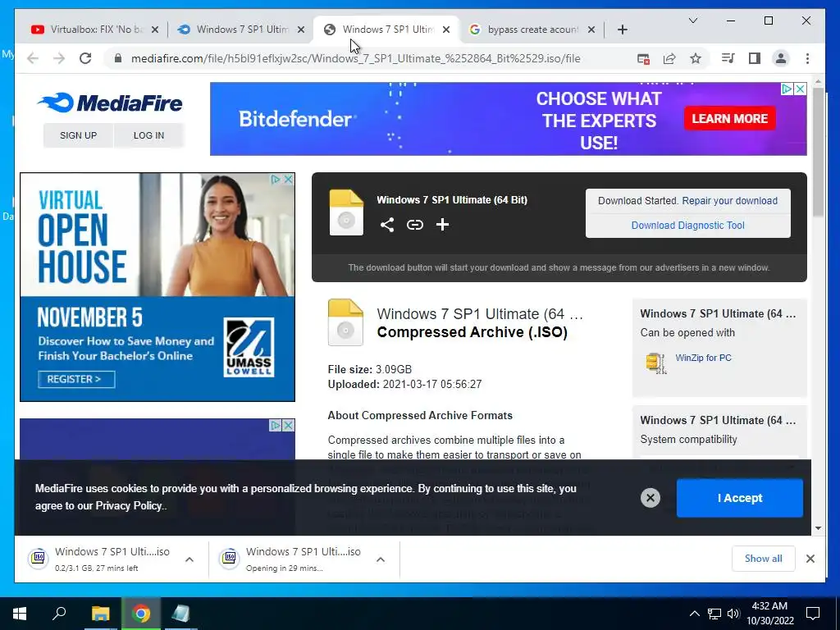The image size is (840, 630).
Task: Open the media controls icon in toolbar
Action: click(x=728, y=58)
